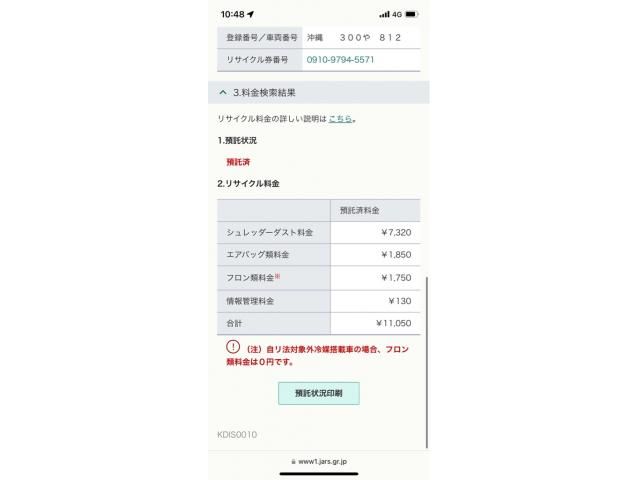640x480 pixels.
Task: Open the こちら recycle fee explanation link
Action: (x=340, y=119)
